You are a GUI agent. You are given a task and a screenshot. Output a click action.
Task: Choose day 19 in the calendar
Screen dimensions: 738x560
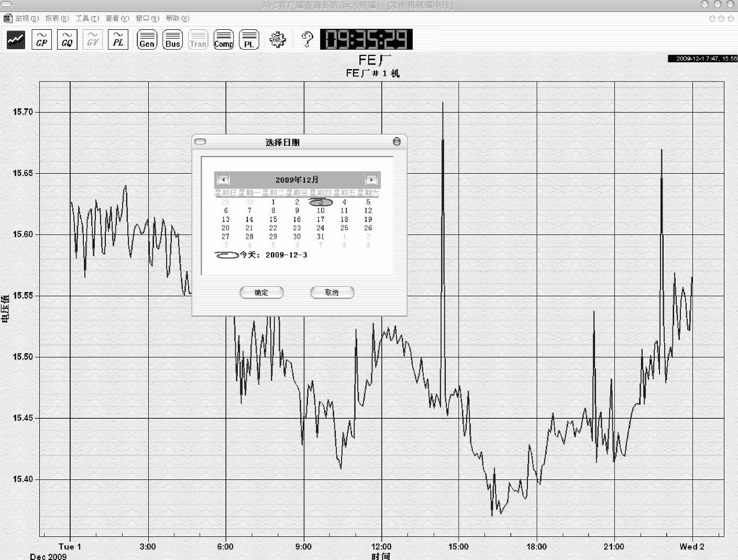click(368, 219)
